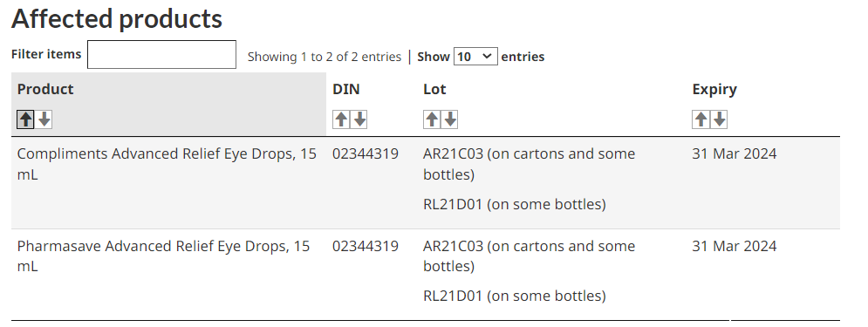Viewport: 868px width, 327px height.
Task: Sort Expiry column descending with down arrow
Action: pos(719,119)
